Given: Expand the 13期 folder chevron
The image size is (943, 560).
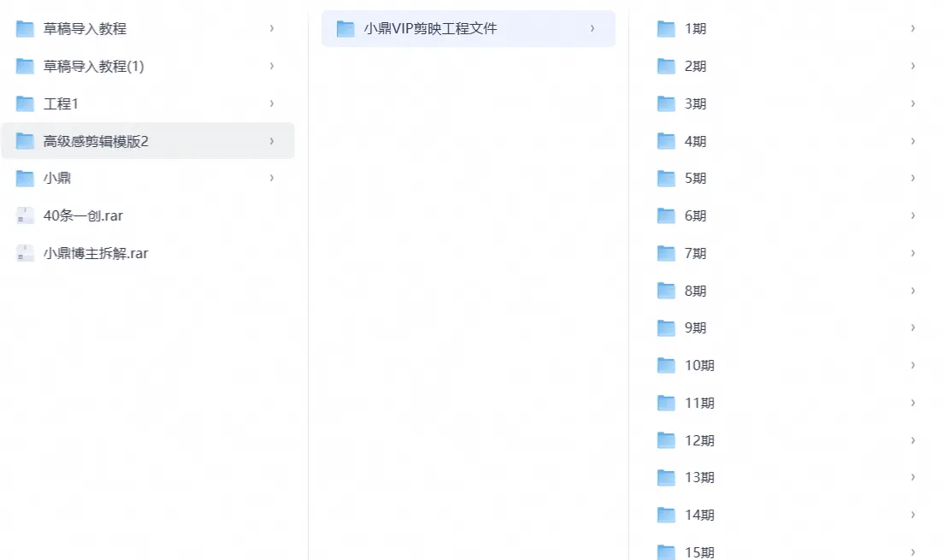Looking at the screenshot, I should (913, 477).
